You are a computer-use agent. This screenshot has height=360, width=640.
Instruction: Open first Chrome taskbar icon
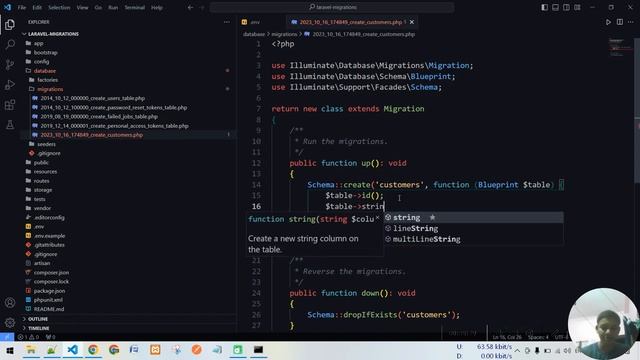tap(93, 350)
